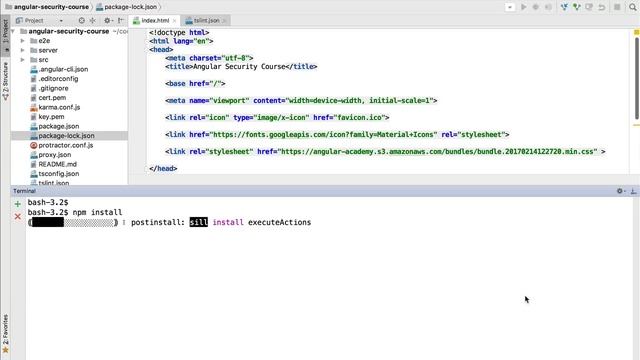Click the e2e folder icon

pyautogui.click(x=33, y=41)
